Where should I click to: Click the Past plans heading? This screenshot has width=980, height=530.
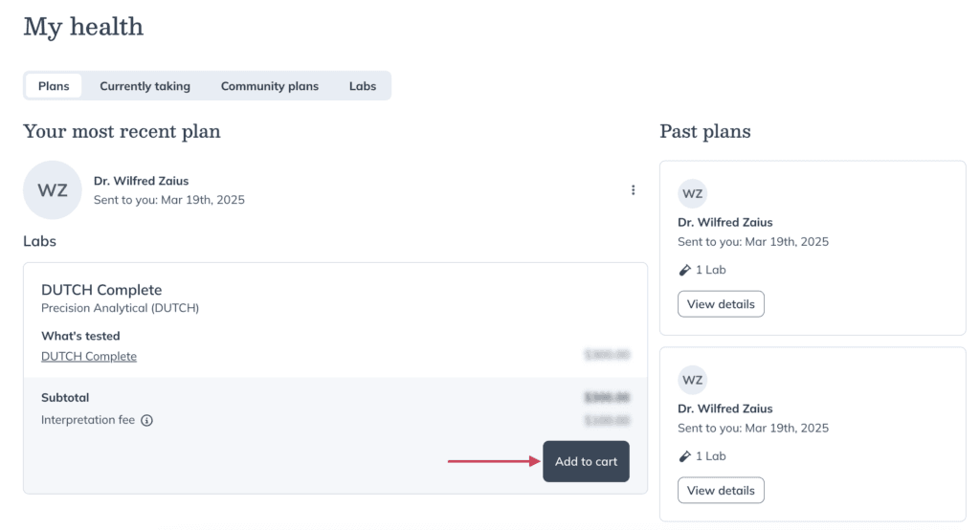pyautogui.click(x=705, y=131)
